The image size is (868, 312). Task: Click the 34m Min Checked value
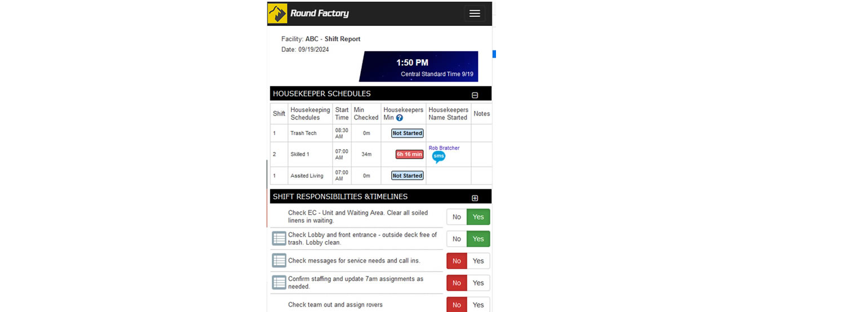tap(366, 154)
